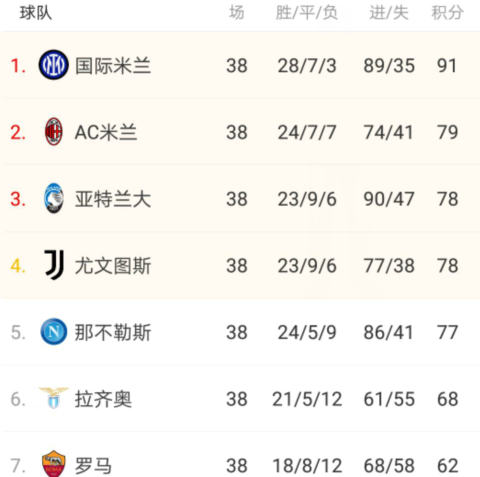Image resolution: width=480 pixels, height=477 pixels.
Task: Click the 球队 column header
Action: point(36,13)
